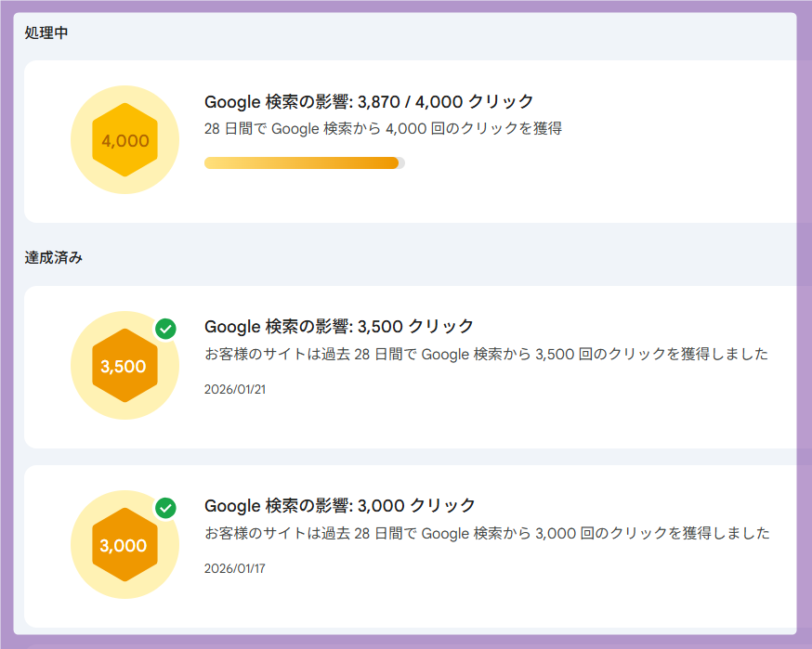Screen dimensions: 812x649
Task: Click the 4,000 hexagon badge icon
Action: [124, 140]
